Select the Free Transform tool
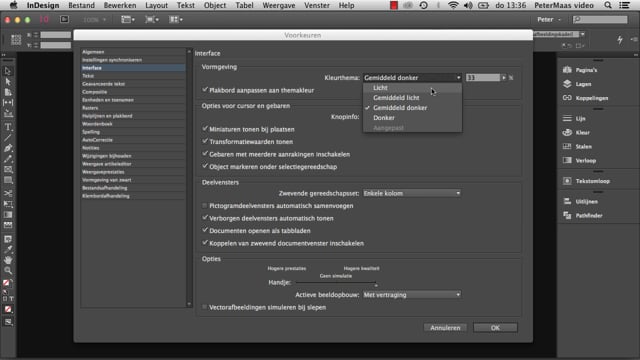The image size is (640, 360). [x=8, y=204]
